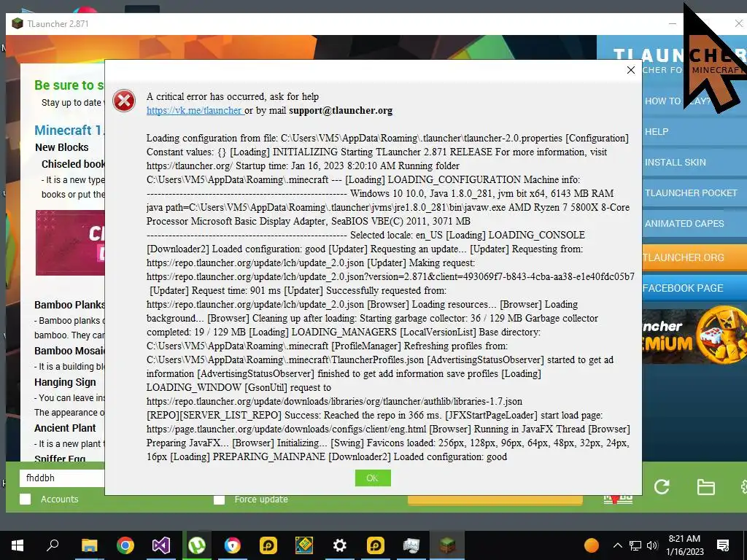Click the 'Ancient Plant' heading
The image size is (747, 560).
(x=65, y=427)
